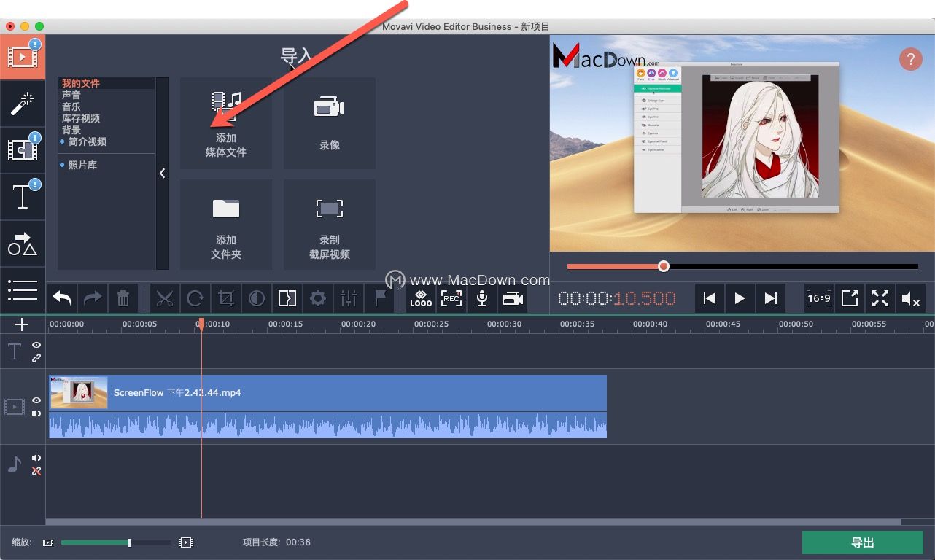Add a new track with plus
The image size is (935, 560).
coord(22,324)
